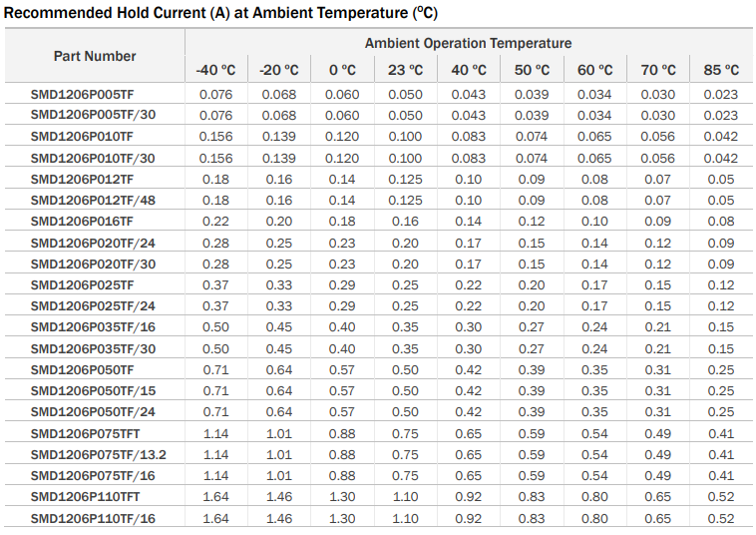Click part number SMD1206P035TF/16
This screenshot has width=756, height=535.
pos(93,327)
